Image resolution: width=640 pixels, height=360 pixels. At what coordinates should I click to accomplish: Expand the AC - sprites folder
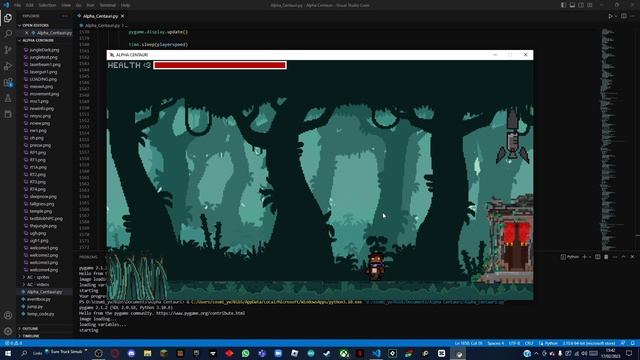coord(38,277)
